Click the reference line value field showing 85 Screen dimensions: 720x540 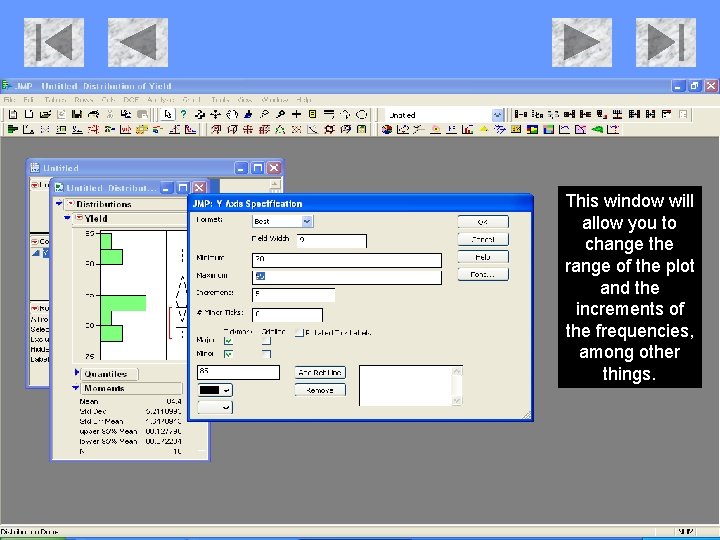point(238,372)
